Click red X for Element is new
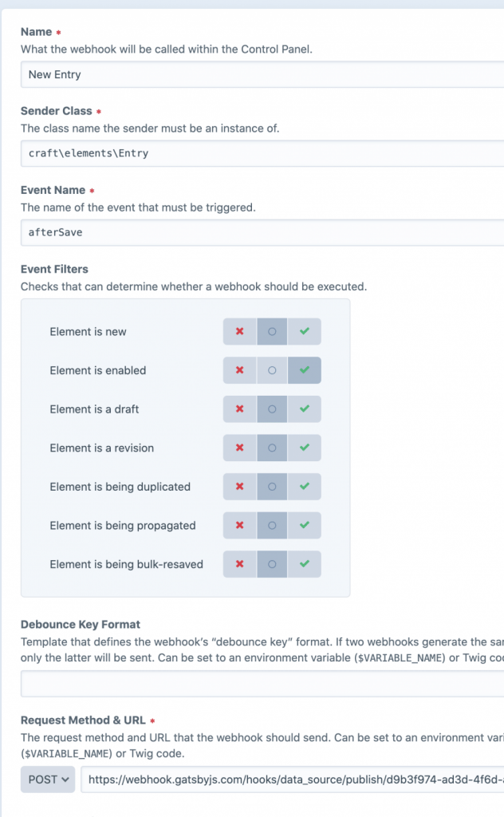This screenshot has width=504, height=817. point(240,332)
